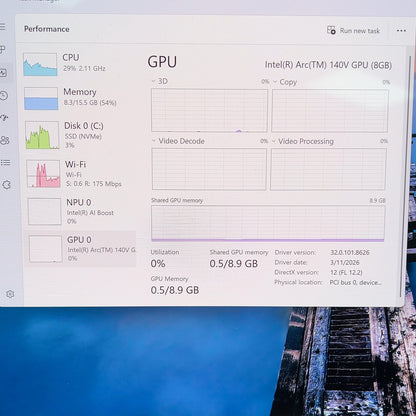Viewport: 416px width, 416px height.
Task: Click the vertical scrollbar of GPU panel
Action: point(402,177)
